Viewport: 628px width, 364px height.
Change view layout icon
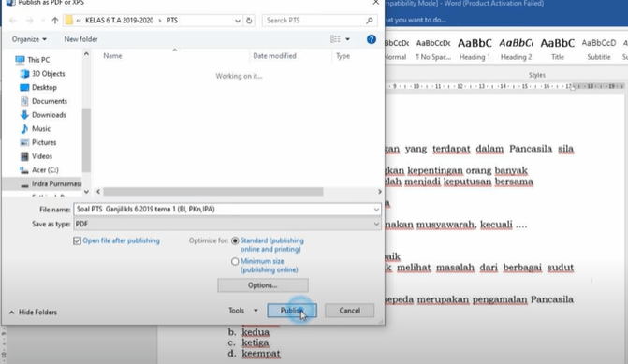point(335,39)
